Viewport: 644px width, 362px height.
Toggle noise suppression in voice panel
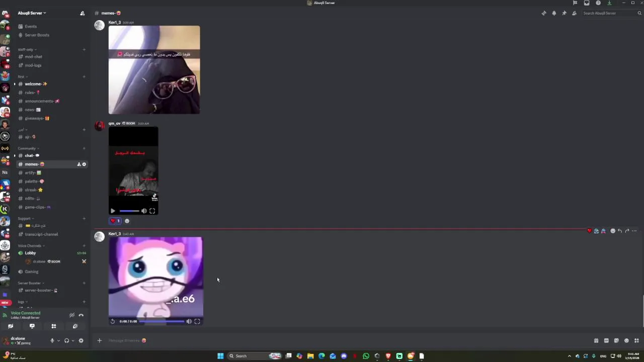tap(72, 315)
